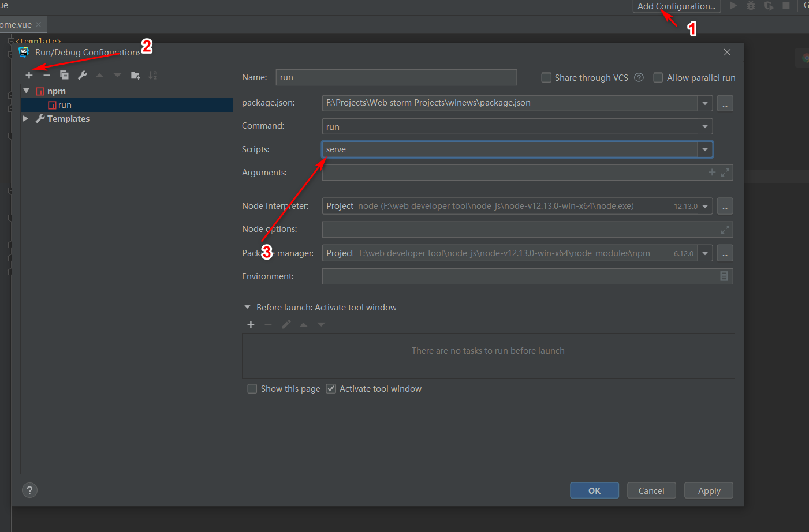Open the package.json path dropdown
The image size is (809, 532).
705,103
